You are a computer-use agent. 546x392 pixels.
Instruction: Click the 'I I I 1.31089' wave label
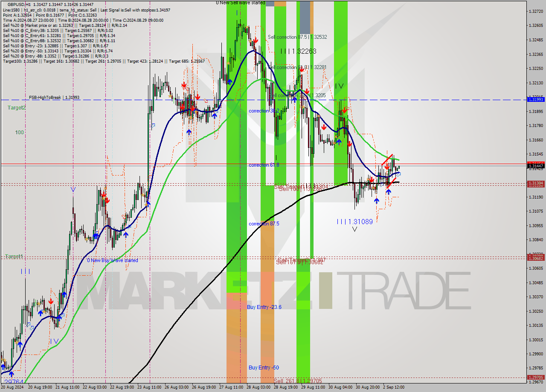point(355,222)
